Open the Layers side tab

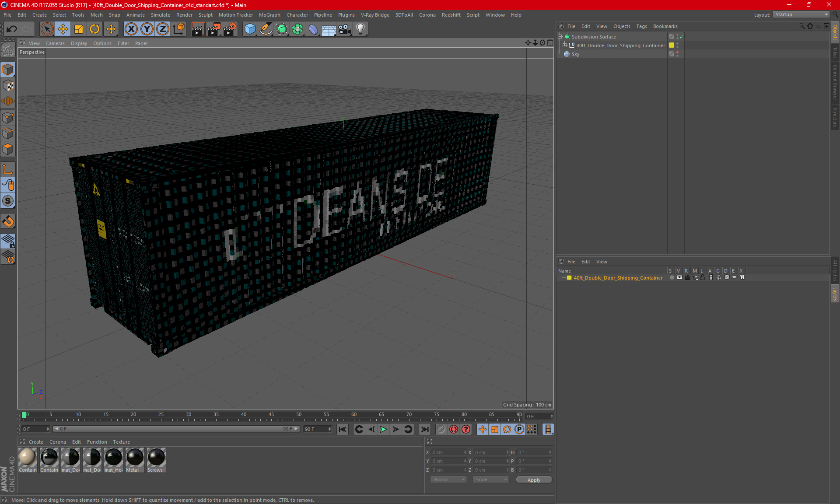(835, 294)
